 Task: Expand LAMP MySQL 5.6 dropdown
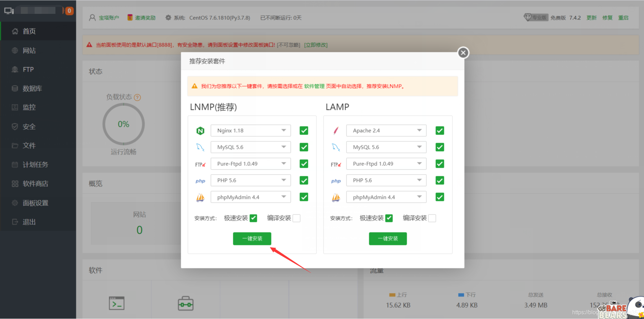click(x=386, y=147)
